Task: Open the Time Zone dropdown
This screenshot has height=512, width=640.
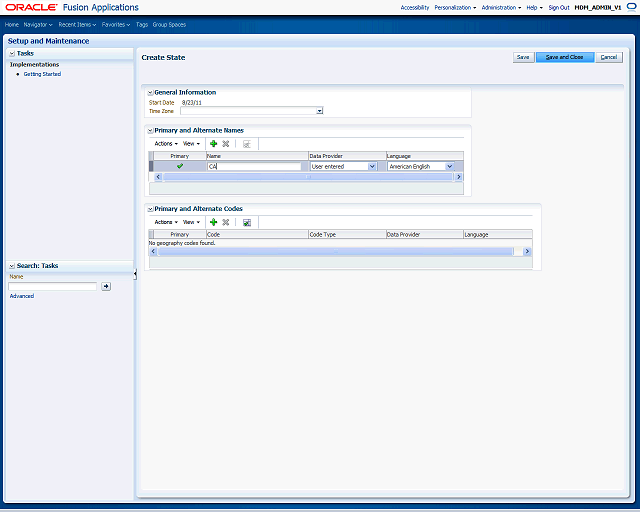Action: pos(320,111)
